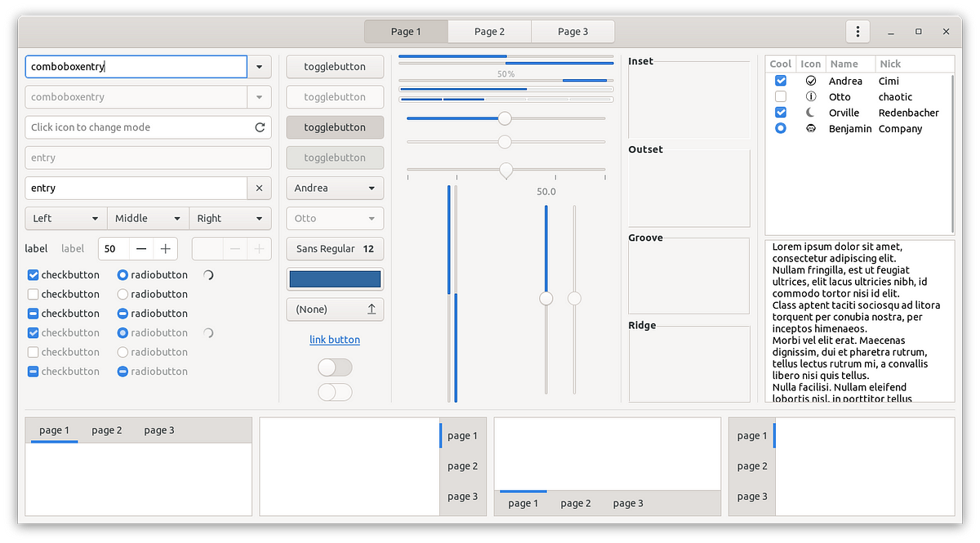The image size is (980, 543).
Task: Open the blue color chooser swatch
Action: coord(335,279)
